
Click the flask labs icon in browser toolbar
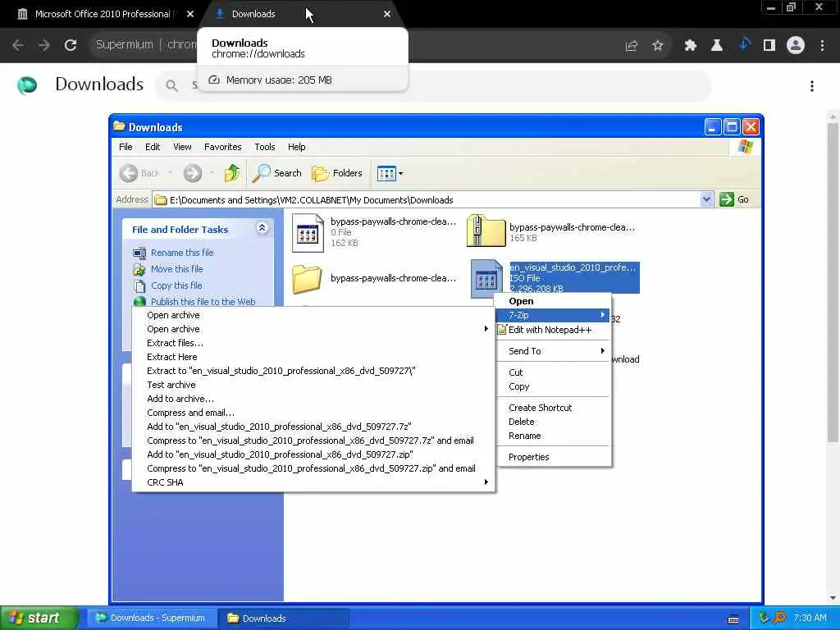tap(717, 46)
